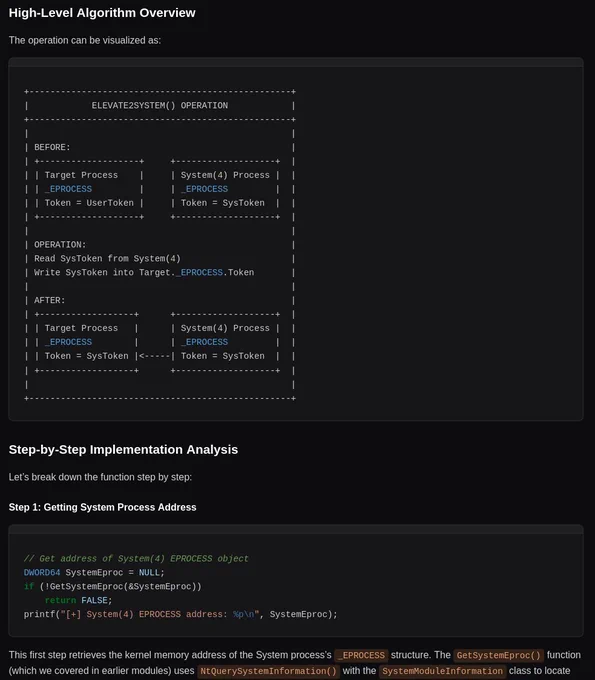The width and height of the screenshot is (595, 680).
Task: Click the NtQuerySystemInformation() inline code term
Action: point(268,671)
